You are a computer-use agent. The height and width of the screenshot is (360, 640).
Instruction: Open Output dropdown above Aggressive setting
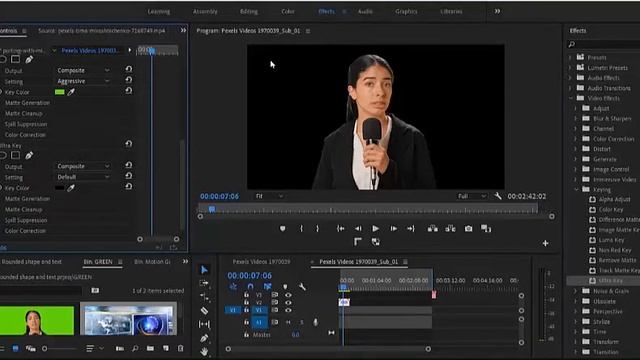click(x=83, y=70)
